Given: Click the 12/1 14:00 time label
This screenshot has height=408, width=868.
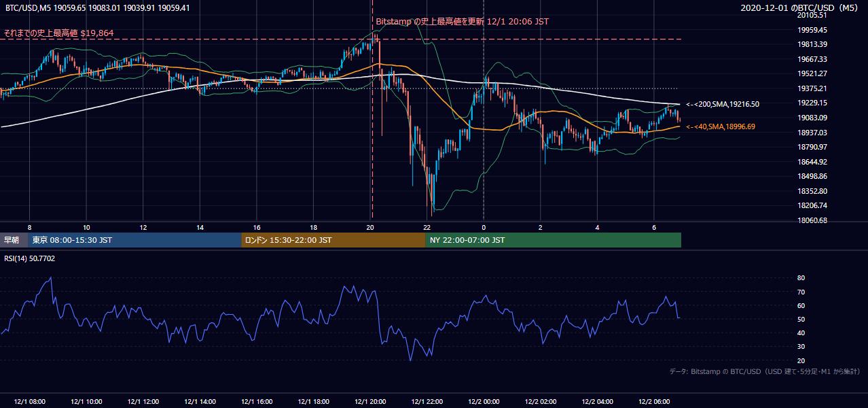Looking at the screenshot, I should coord(200,401).
